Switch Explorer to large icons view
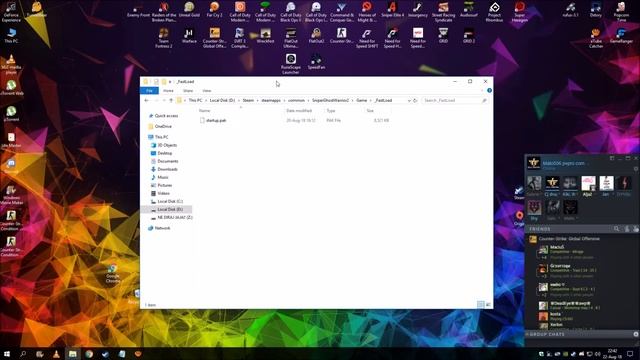Viewport: 640px width, 360px height. click(x=488, y=304)
